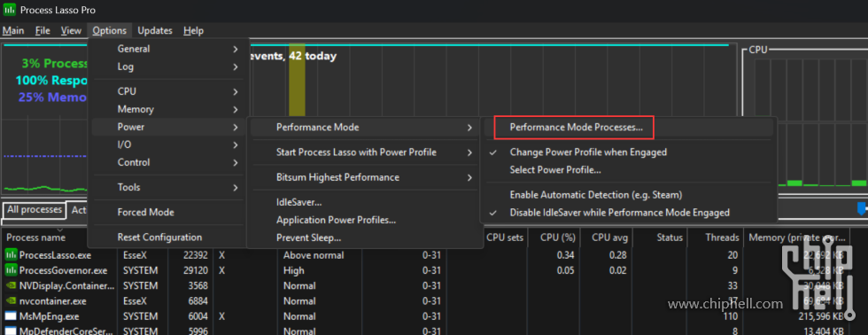Click thread count 110 for MsMpEng

(730, 316)
